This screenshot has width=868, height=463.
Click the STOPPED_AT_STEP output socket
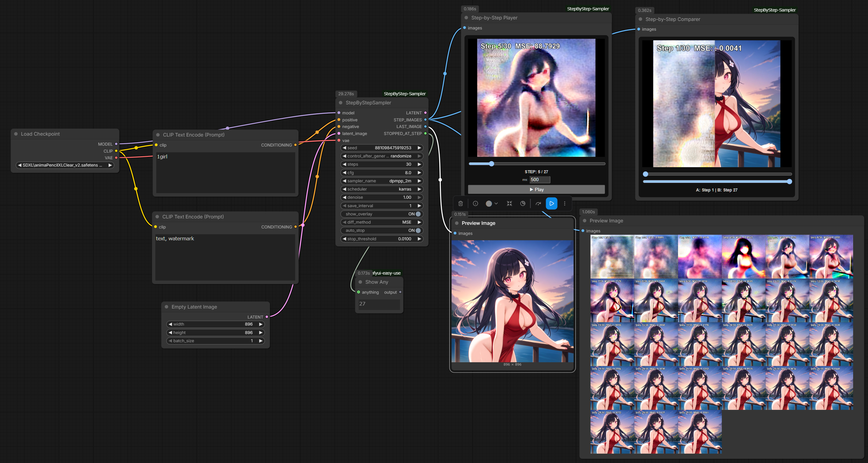pos(425,133)
